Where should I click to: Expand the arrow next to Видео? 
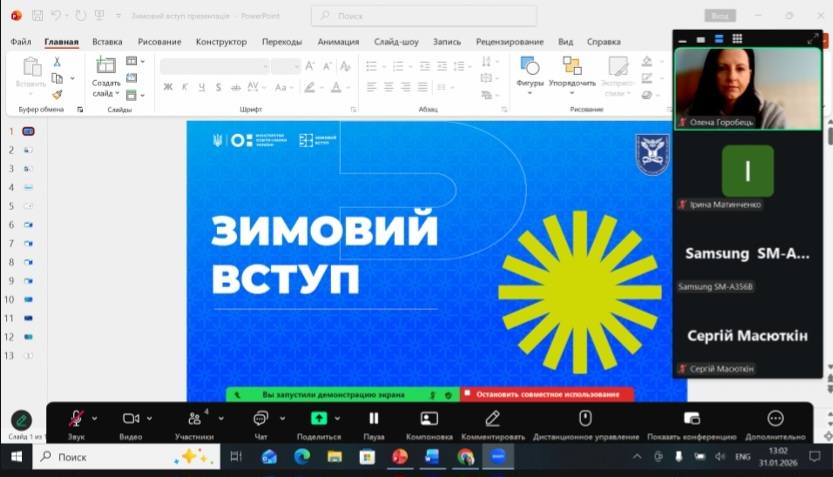click(x=151, y=418)
